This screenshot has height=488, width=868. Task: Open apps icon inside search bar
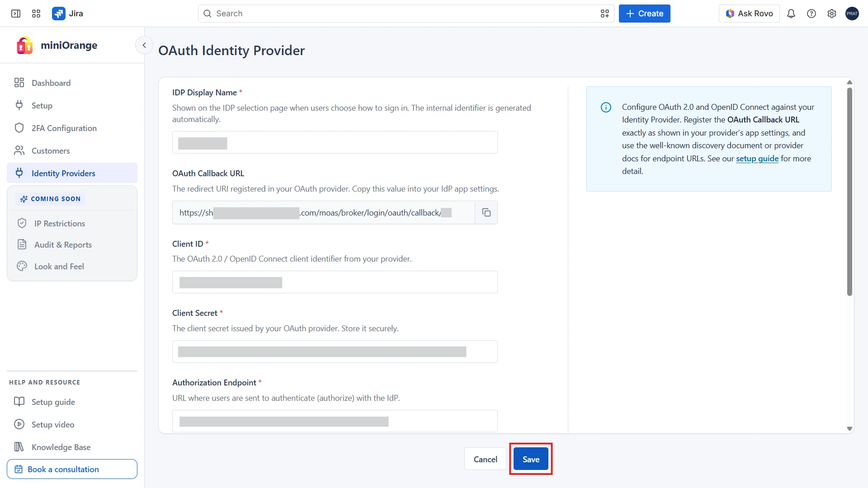[x=605, y=14]
